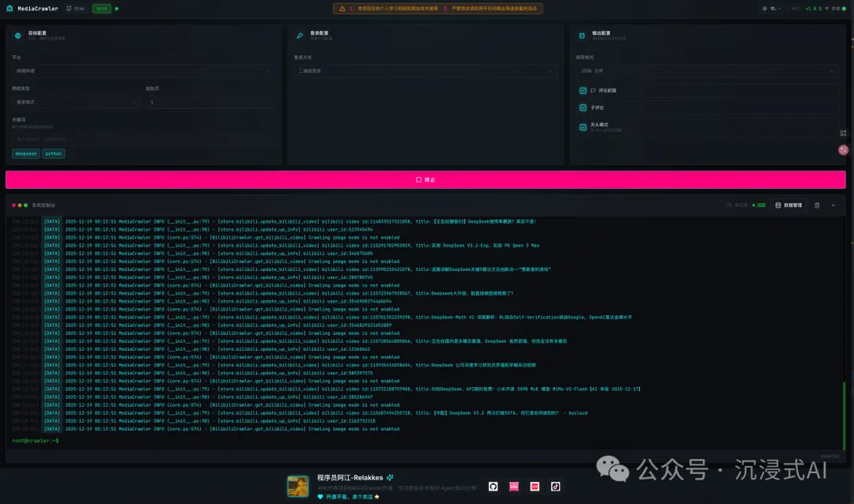Click the database icon of output config
This screenshot has width=854, height=504.
[x=582, y=36]
